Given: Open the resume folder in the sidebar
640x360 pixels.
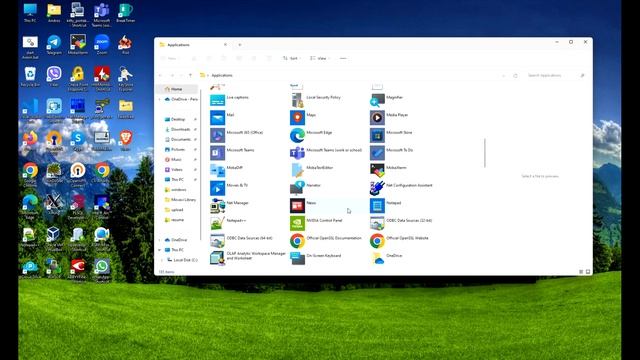Looking at the screenshot, I should point(178,220).
